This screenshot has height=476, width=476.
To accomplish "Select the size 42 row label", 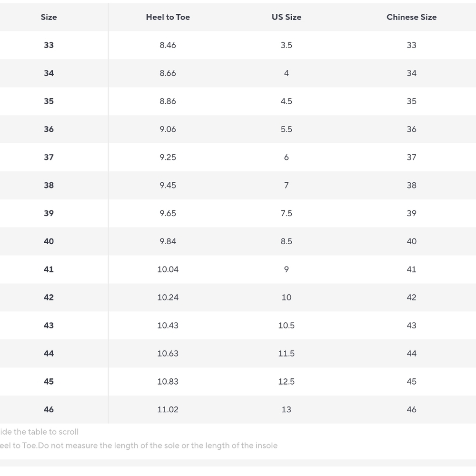I will [x=49, y=297].
